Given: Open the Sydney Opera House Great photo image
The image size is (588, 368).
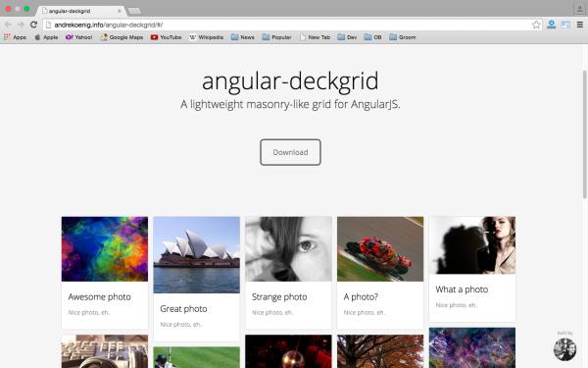Looking at the screenshot, I should coord(197,255).
